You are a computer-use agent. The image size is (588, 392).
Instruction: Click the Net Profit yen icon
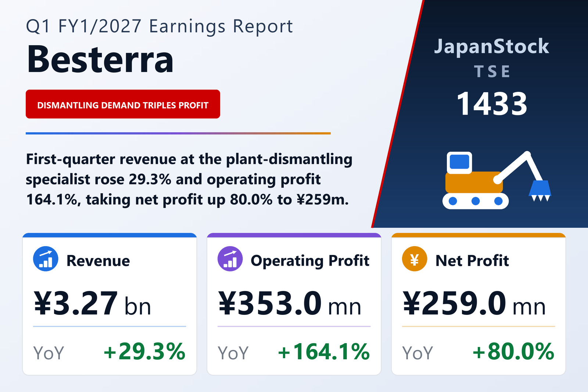click(x=415, y=259)
